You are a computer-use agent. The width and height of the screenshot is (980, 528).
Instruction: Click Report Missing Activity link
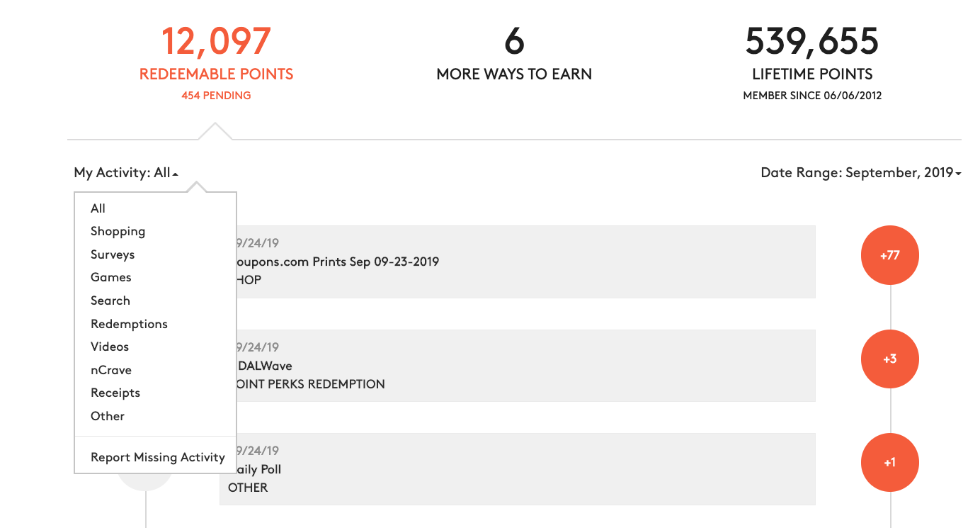pos(158,457)
